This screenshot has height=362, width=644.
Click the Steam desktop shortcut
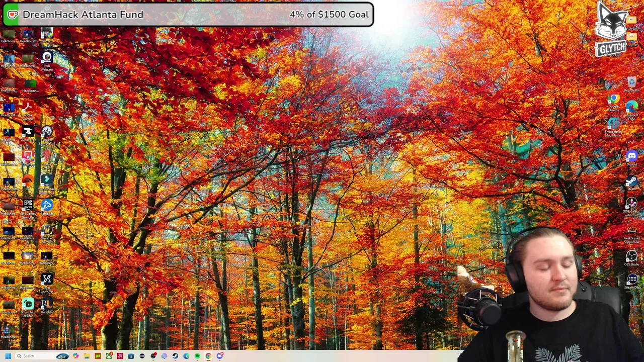pos(631,183)
